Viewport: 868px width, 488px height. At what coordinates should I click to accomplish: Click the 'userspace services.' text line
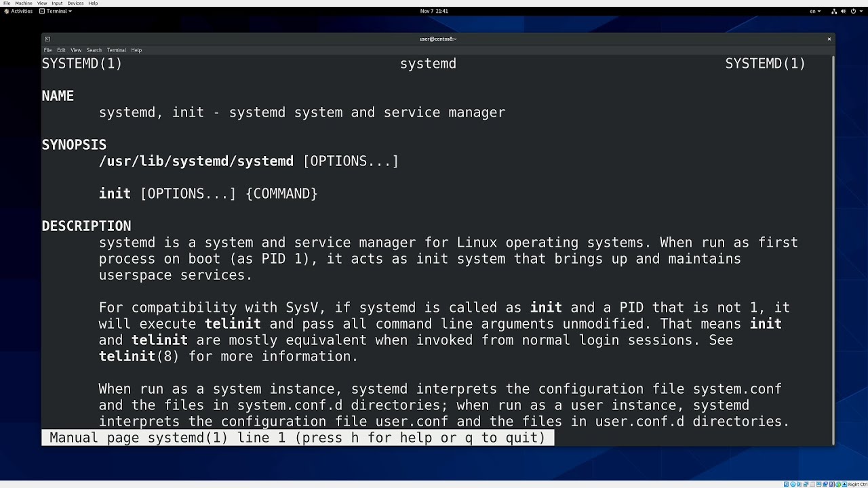[176, 275]
